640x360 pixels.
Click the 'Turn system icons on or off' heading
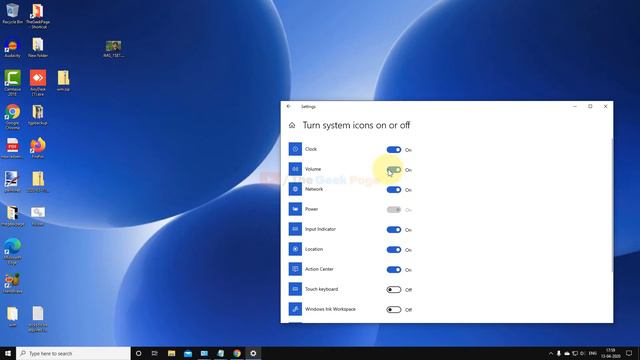coord(356,125)
